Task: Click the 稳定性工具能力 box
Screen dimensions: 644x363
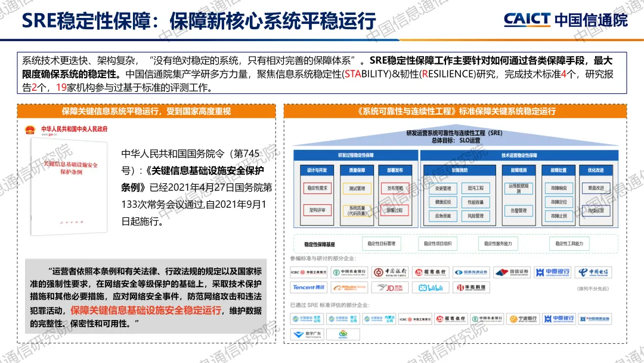Action: click(x=569, y=244)
